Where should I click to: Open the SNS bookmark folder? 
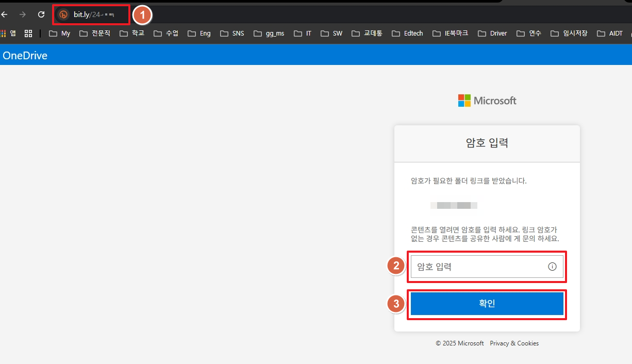[232, 33]
